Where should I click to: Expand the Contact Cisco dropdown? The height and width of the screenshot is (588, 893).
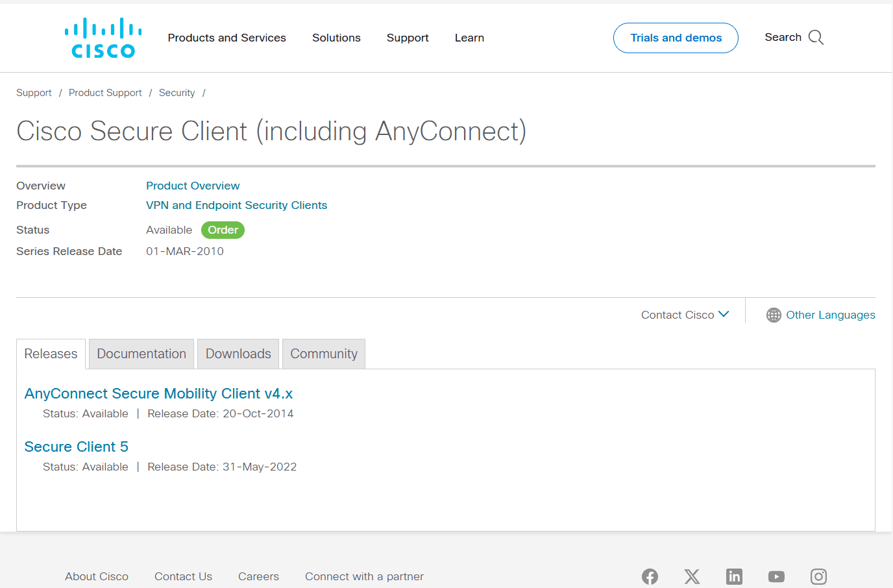click(685, 315)
